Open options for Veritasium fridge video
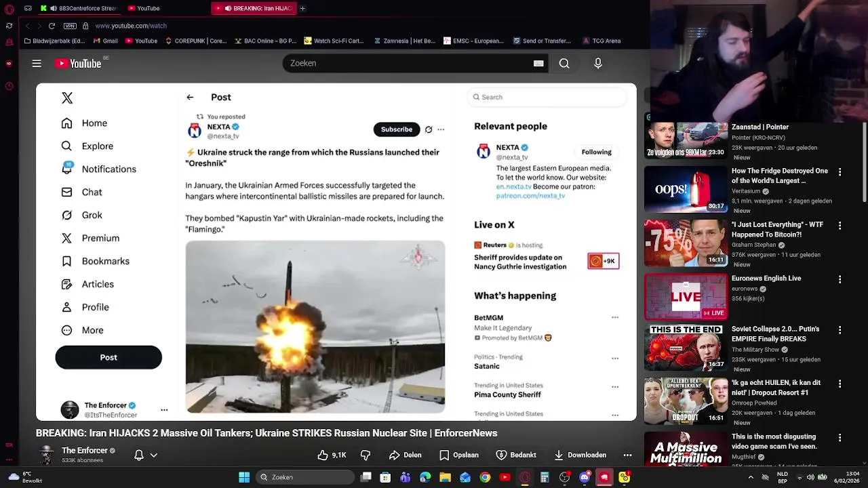Viewport: 868px width, 488px height. (840, 172)
